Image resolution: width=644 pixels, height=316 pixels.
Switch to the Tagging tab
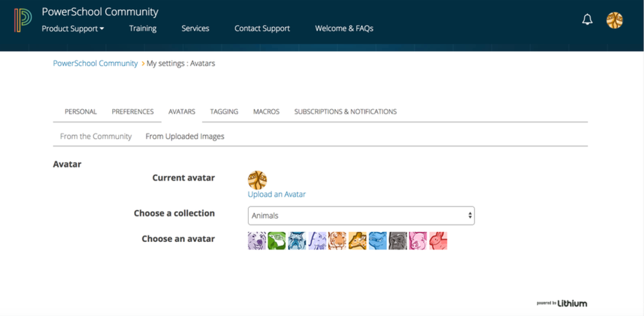coord(224,112)
